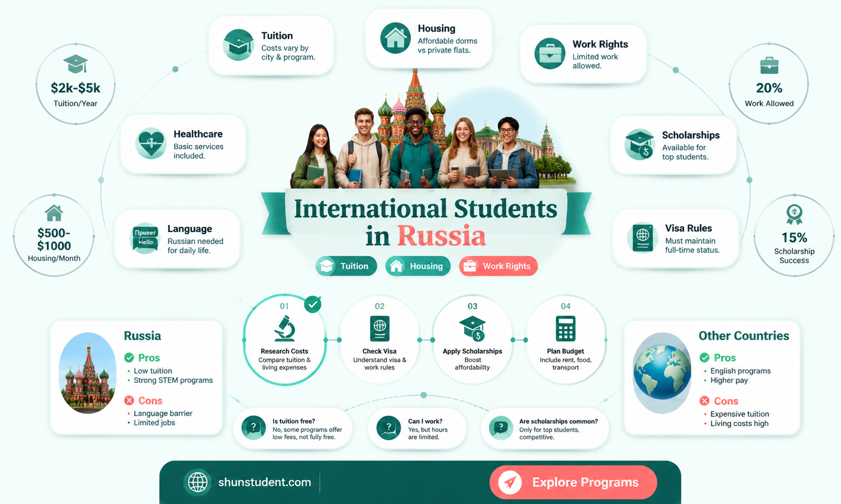841x504 pixels.
Task: Click the Earth globe thumbnail
Action: (x=662, y=373)
